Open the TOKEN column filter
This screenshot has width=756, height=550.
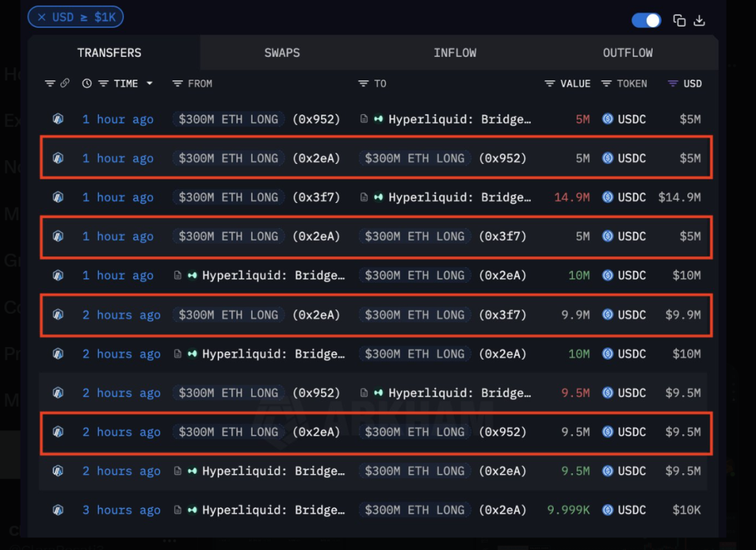pyautogui.click(x=607, y=83)
